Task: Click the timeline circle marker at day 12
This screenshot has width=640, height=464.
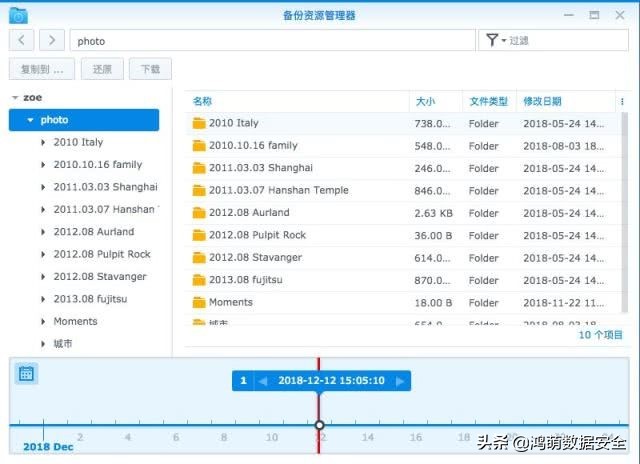Action: pyautogui.click(x=320, y=425)
